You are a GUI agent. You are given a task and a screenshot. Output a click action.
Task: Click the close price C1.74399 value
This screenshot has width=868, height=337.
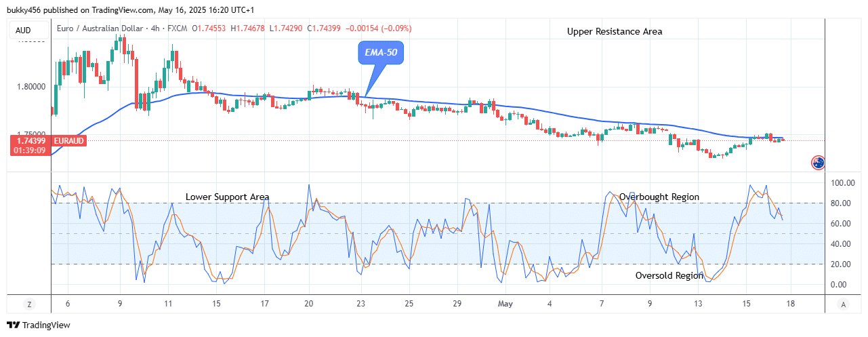click(x=324, y=28)
